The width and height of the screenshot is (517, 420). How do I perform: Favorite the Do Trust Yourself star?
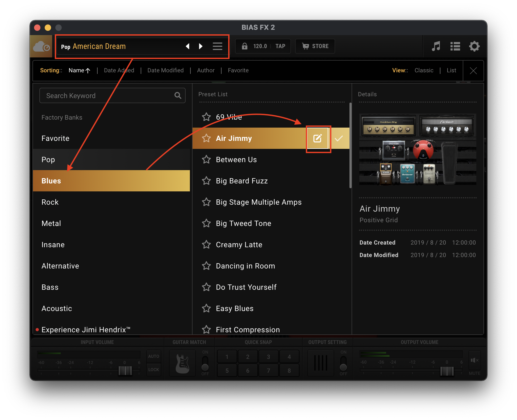(x=206, y=287)
